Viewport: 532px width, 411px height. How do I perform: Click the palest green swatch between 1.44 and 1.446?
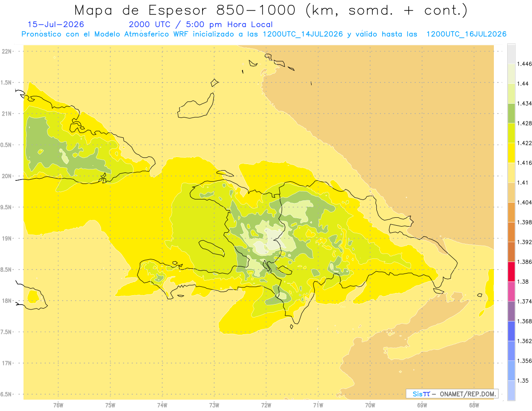click(x=511, y=74)
